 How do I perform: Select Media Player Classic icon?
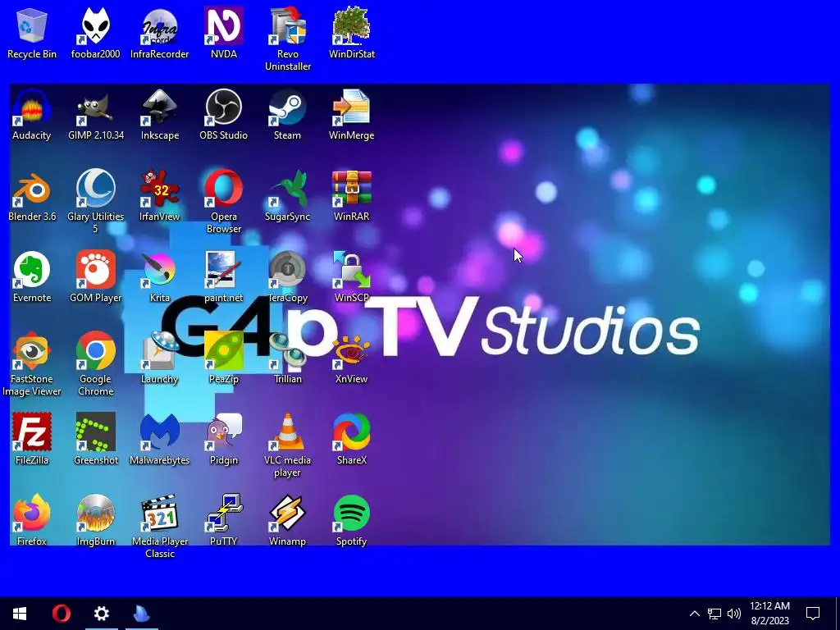[x=160, y=527]
